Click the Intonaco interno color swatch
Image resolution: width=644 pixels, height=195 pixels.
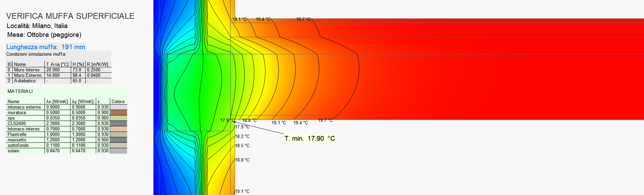[x=118, y=129]
